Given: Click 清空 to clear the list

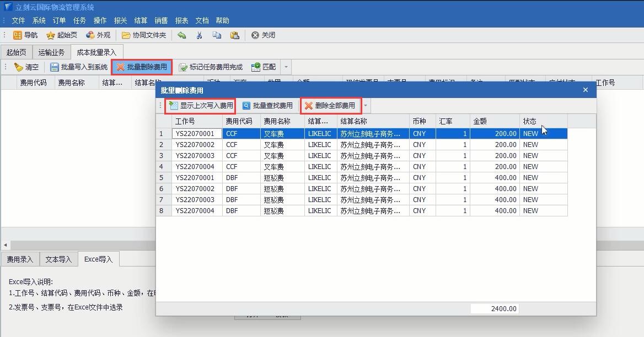Looking at the screenshot, I should (x=26, y=67).
